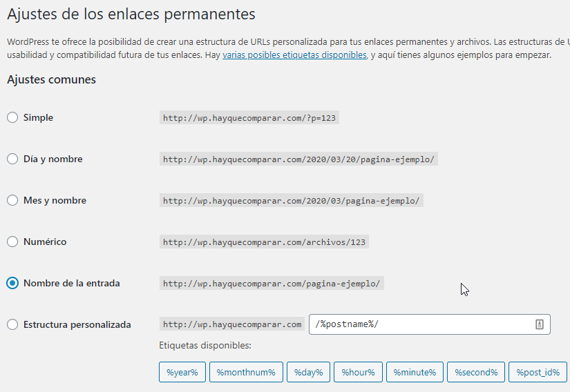
Task: Click the custom structure /%postname%/ text field
Action: [421, 324]
